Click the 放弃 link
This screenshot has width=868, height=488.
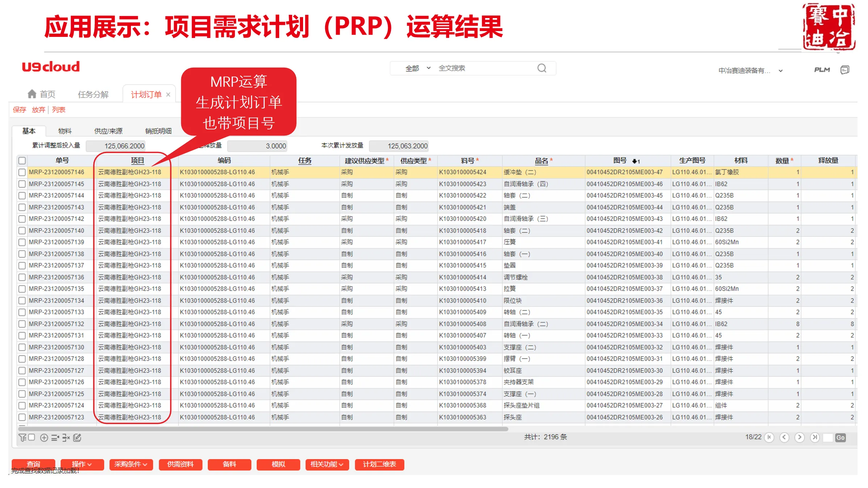tap(38, 110)
